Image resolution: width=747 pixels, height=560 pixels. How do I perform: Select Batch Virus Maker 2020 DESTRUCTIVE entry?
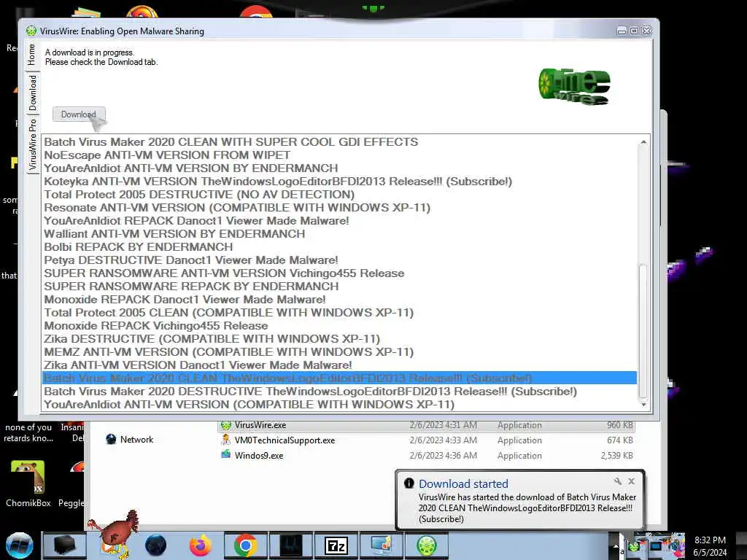(340, 392)
